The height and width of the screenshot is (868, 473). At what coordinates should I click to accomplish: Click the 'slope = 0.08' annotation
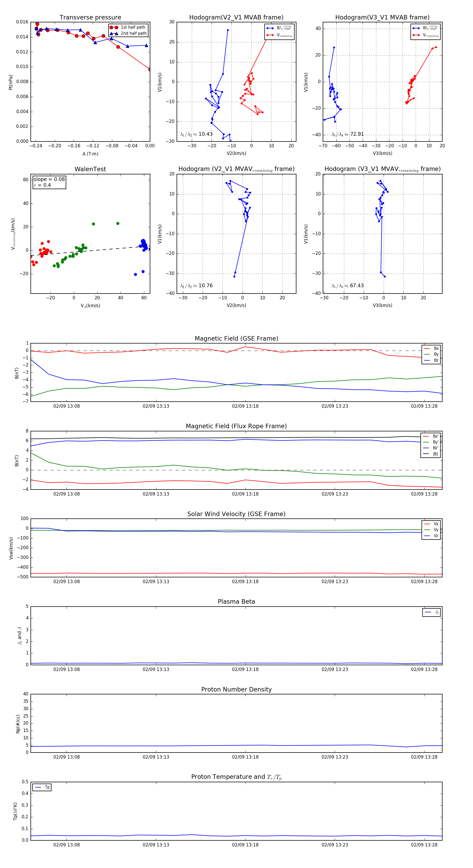(49, 179)
